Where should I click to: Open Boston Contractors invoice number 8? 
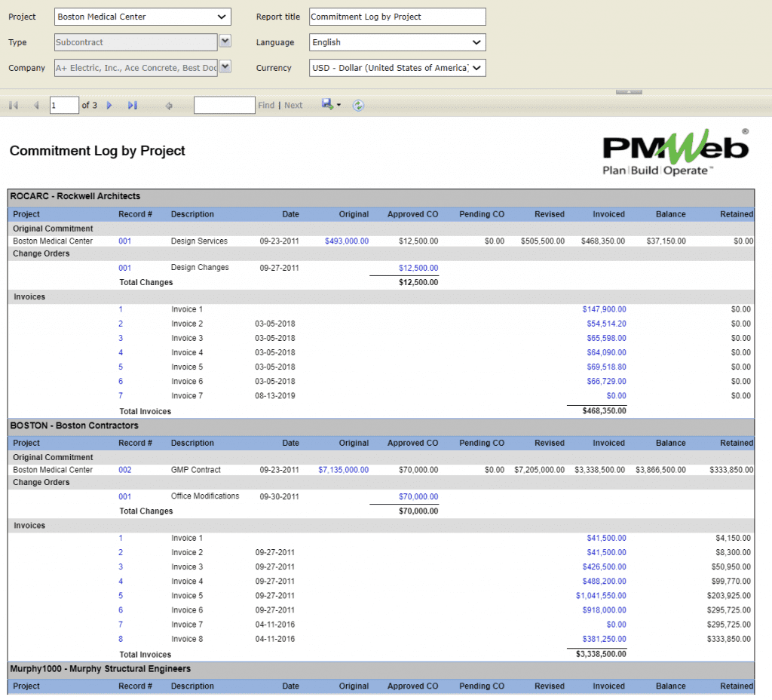point(121,639)
